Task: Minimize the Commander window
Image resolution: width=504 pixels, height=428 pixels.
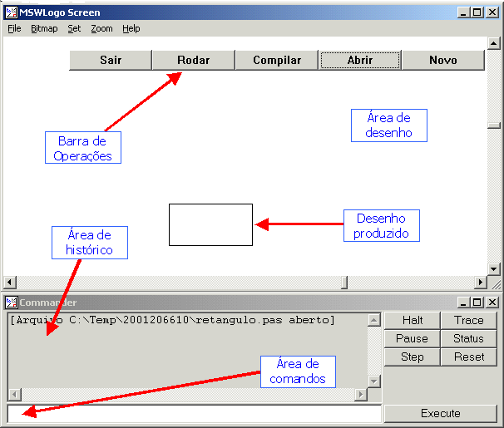Action: click(x=463, y=303)
